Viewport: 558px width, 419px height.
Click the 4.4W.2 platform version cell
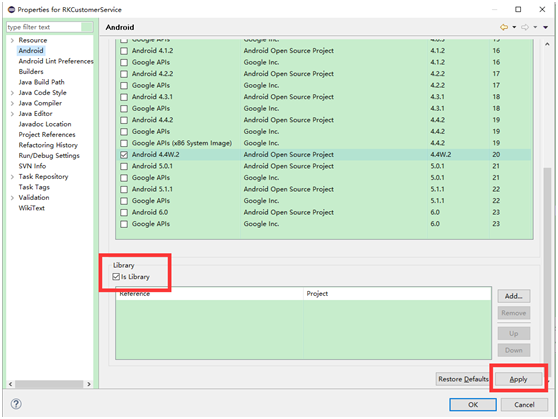click(441, 155)
